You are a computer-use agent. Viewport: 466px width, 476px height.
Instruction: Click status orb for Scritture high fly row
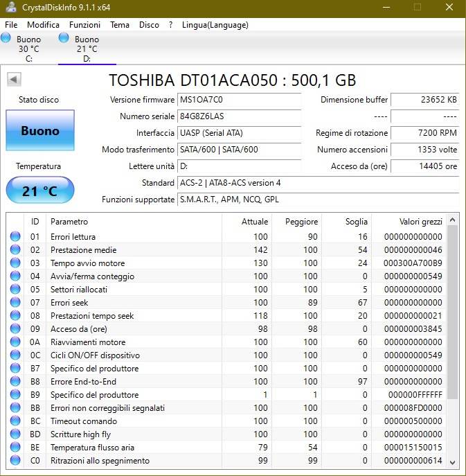click(15, 434)
